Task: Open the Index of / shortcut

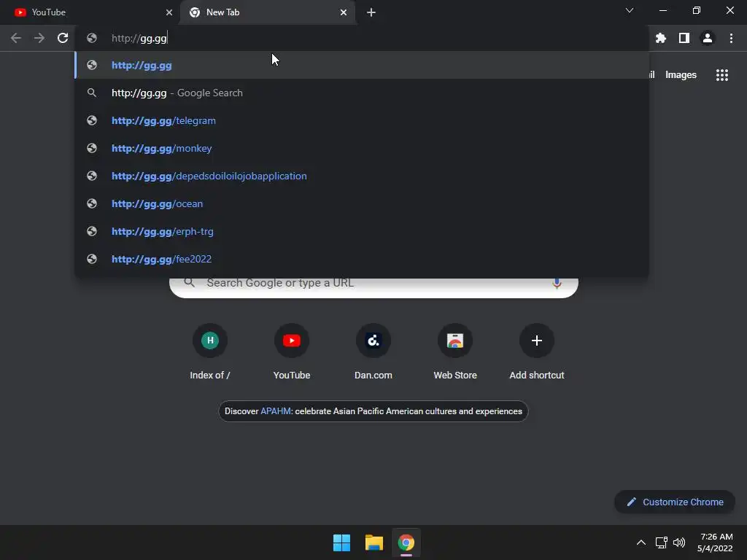Action: point(210,352)
